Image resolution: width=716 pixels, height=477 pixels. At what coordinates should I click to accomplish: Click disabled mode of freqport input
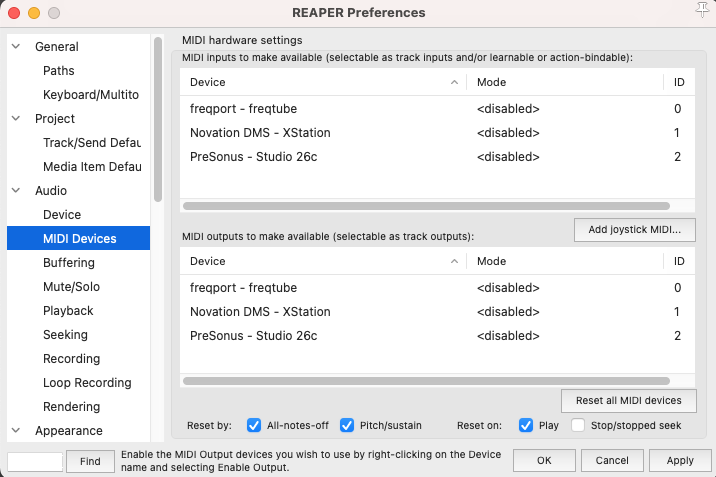pos(508,109)
